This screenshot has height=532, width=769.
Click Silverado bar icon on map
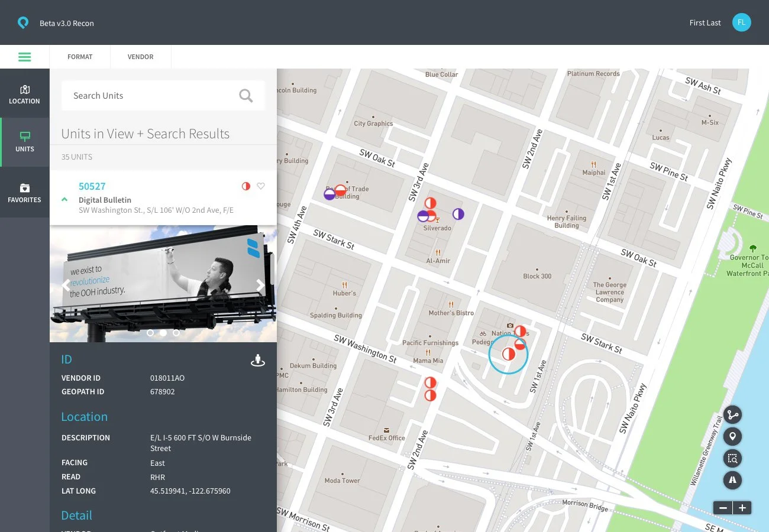click(438, 221)
